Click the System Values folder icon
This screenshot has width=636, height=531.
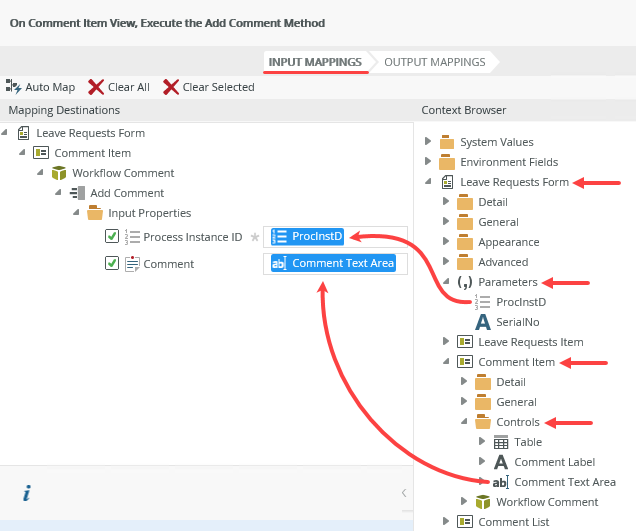[x=447, y=142]
